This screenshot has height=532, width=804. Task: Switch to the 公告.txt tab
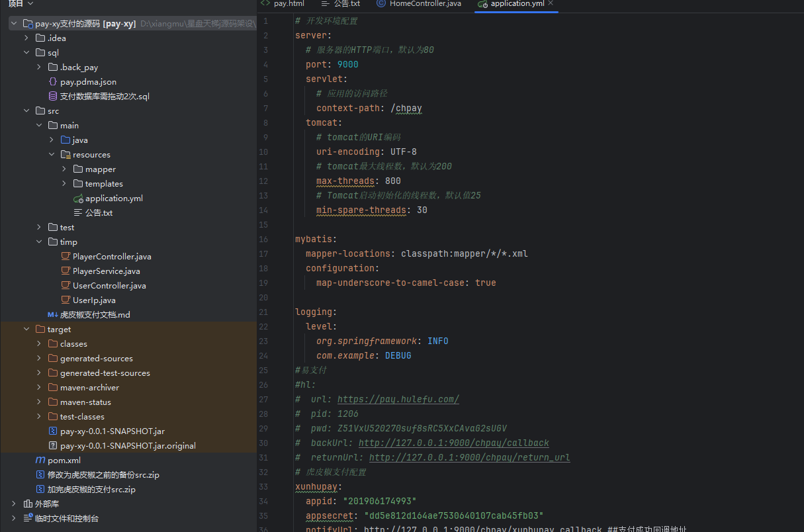[x=346, y=4]
